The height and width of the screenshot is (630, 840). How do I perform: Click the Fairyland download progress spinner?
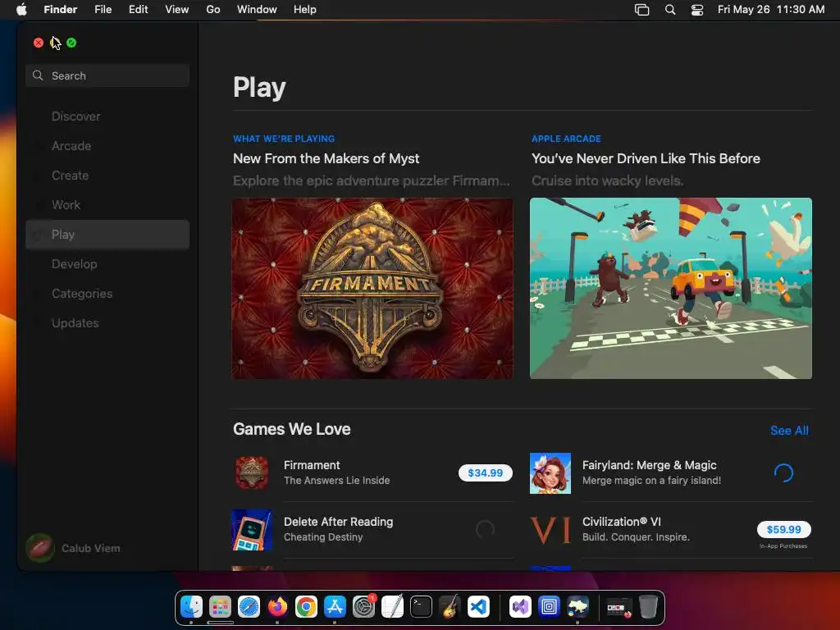coord(783,473)
